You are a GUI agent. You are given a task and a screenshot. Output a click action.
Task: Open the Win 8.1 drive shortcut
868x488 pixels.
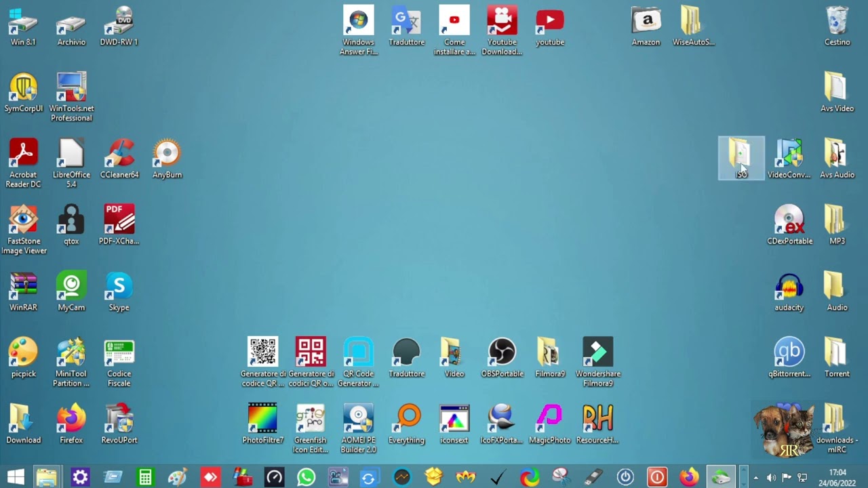pyautogui.click(x=23, y=26)
